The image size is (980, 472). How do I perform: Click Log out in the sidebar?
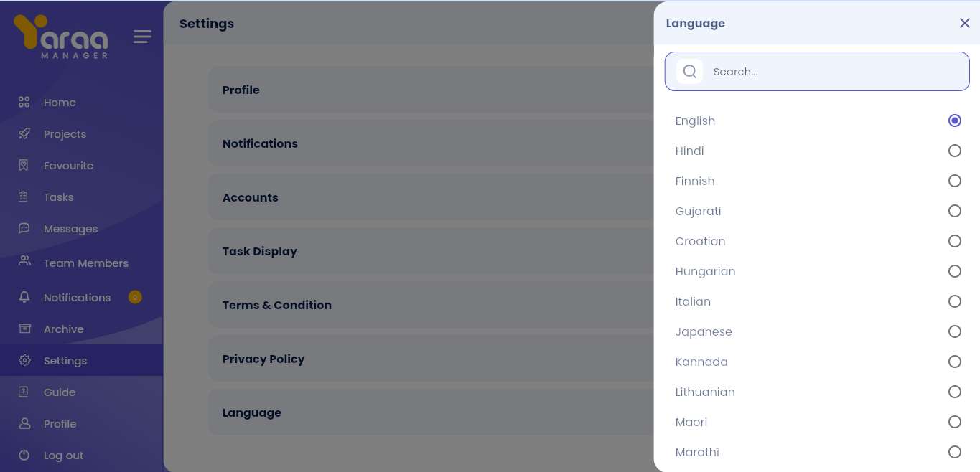[x=63, y=456]
